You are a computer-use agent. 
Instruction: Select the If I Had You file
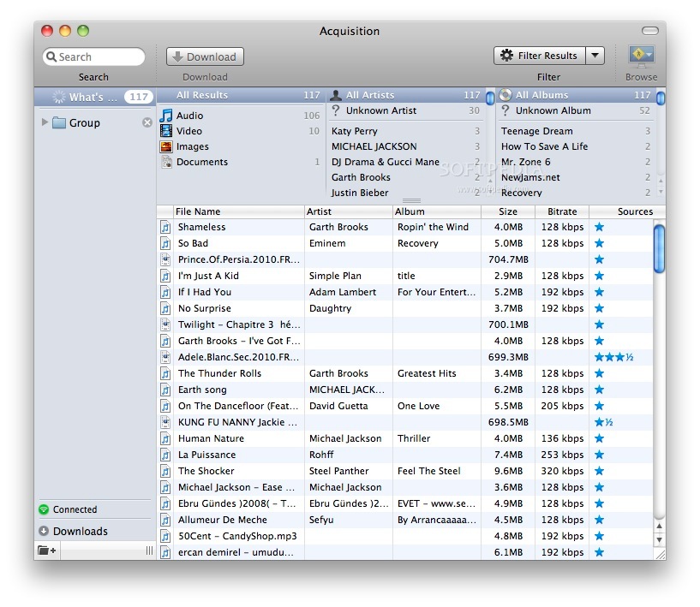(x=404, y=292)
